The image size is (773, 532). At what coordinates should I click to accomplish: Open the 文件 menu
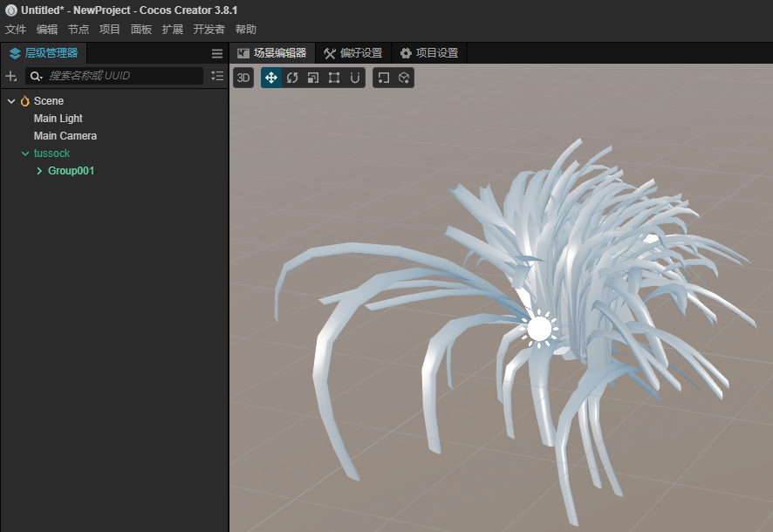click(16, 30)
